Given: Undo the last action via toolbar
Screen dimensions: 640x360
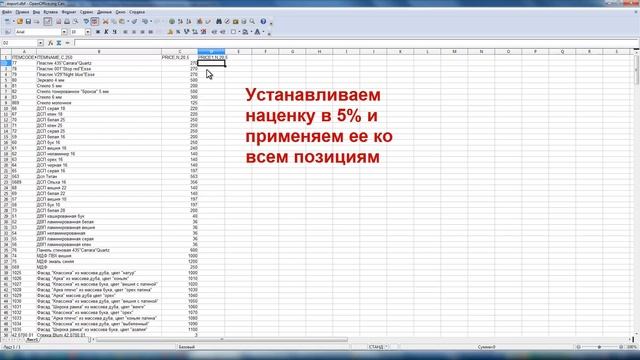Looking at the screenshot, I should coord(145,21).
